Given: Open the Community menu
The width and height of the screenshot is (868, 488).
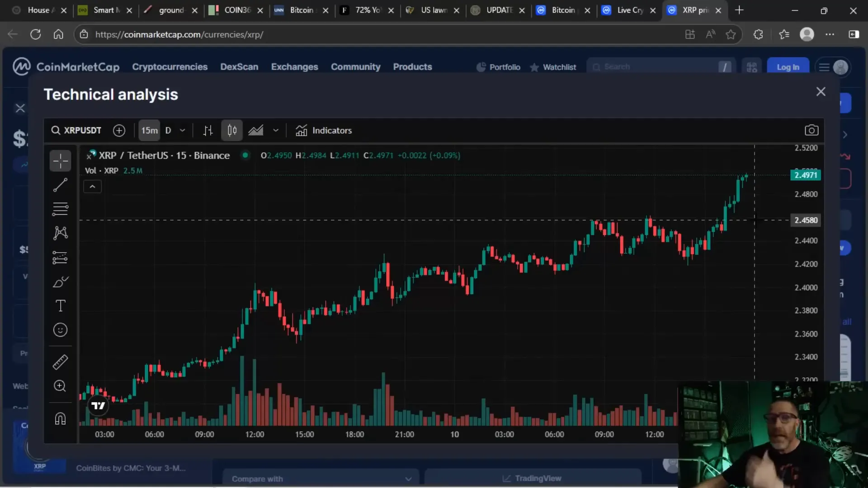Looking at the screenshot, I should coord(355,67).
